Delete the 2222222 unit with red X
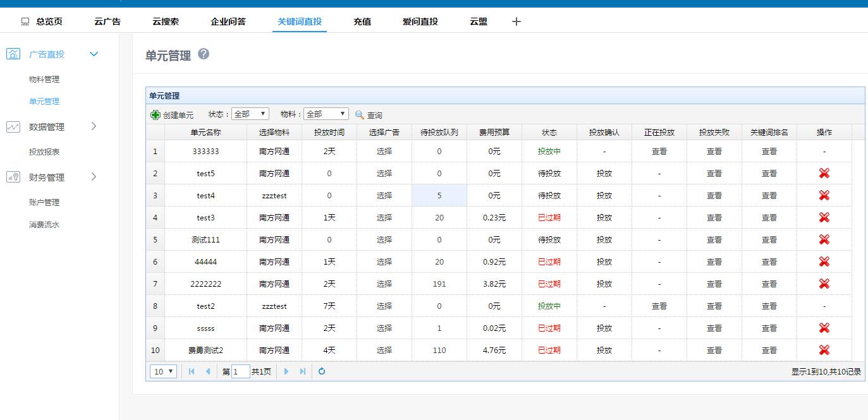This screenshot has width=868, height=420. [x=824, y=284]
